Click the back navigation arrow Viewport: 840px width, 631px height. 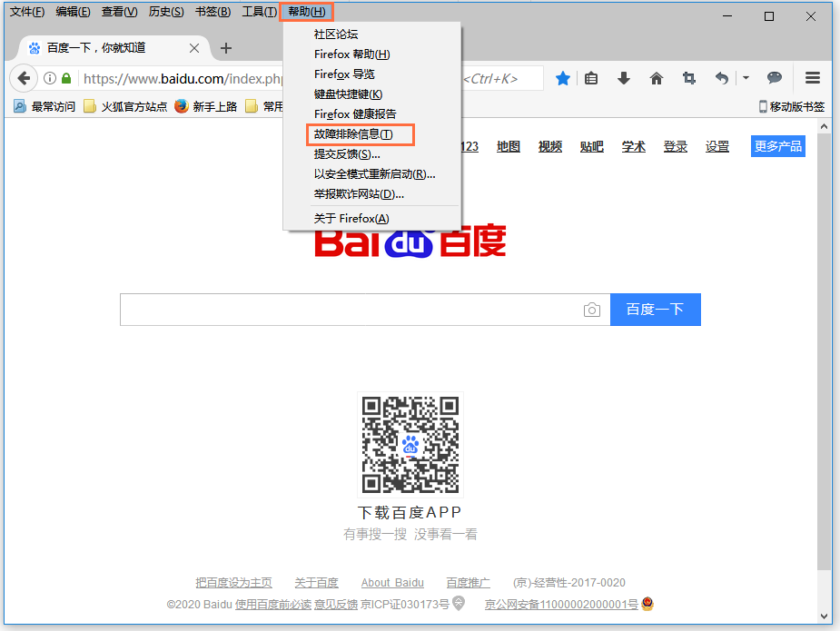click(x=24, y=78)
